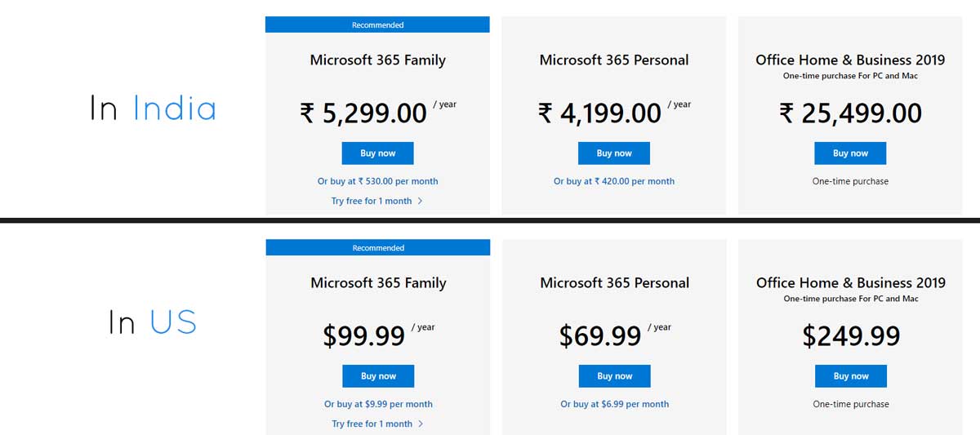Click the Microsoft 365 Personal title in US card
Screen dimensions: 980x435
point(615,283)
